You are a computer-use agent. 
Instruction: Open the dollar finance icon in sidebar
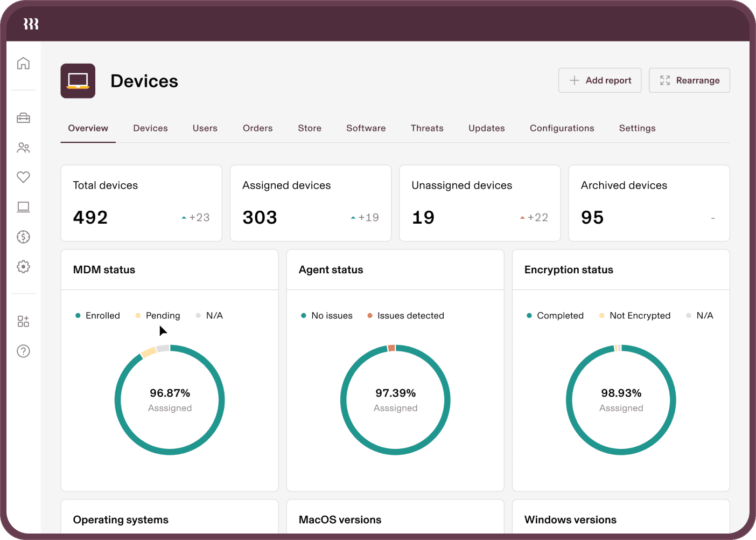coord(23,237)
